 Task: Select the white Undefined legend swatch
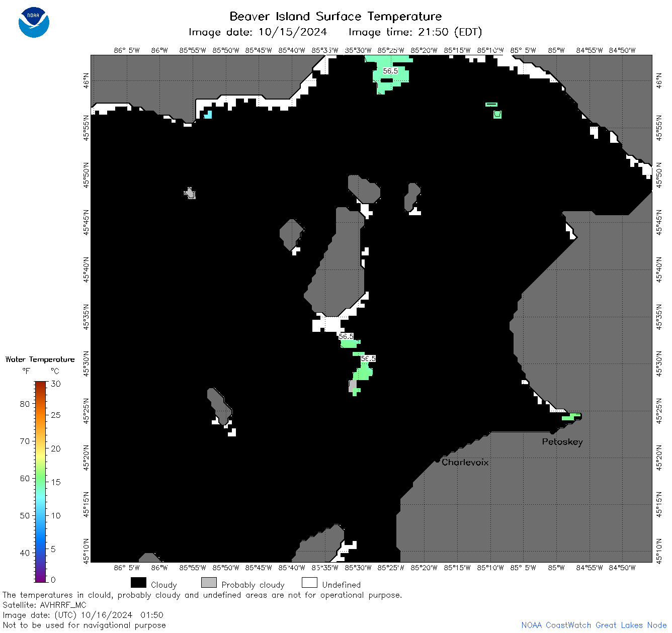pyautogui.click(x=309, y=583)
